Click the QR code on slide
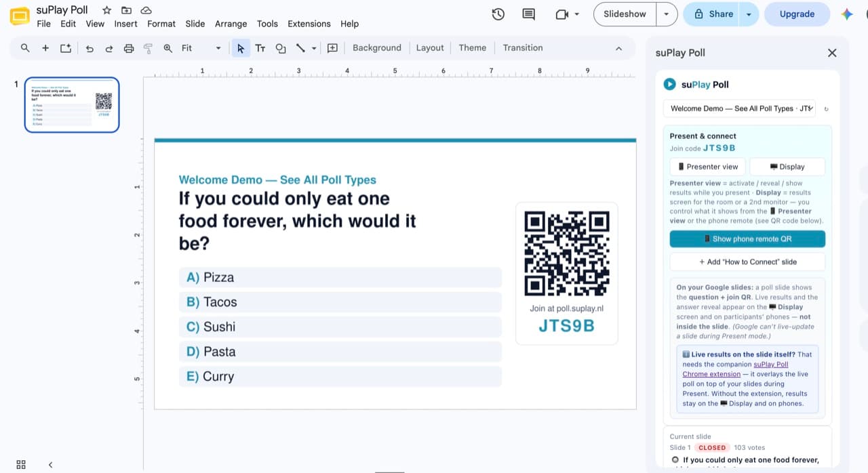The image size is (868, 473). click(567, 253)
